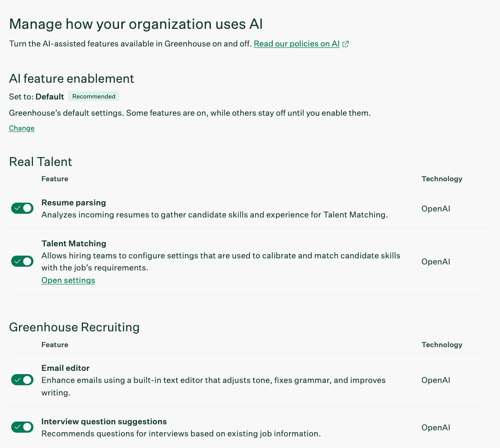Click the Real Talent section heading
The image size is (500, 448).
click(41, 162)
